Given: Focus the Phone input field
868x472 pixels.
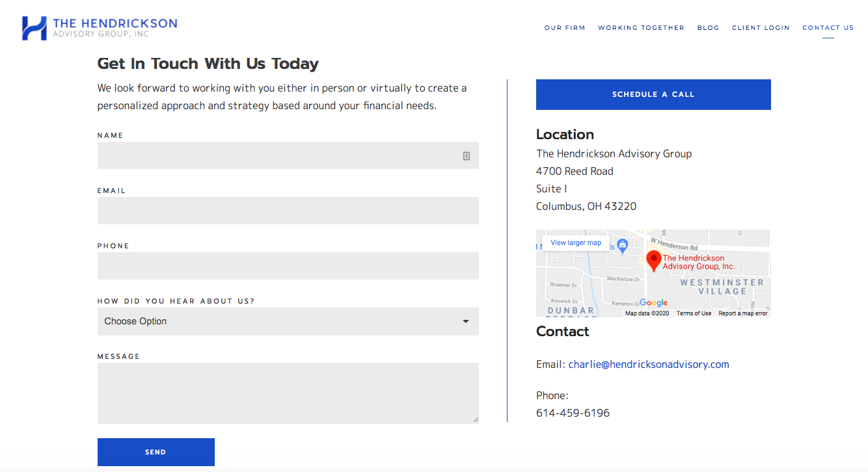Looking at the screenshot, I should tap(288, 266).
